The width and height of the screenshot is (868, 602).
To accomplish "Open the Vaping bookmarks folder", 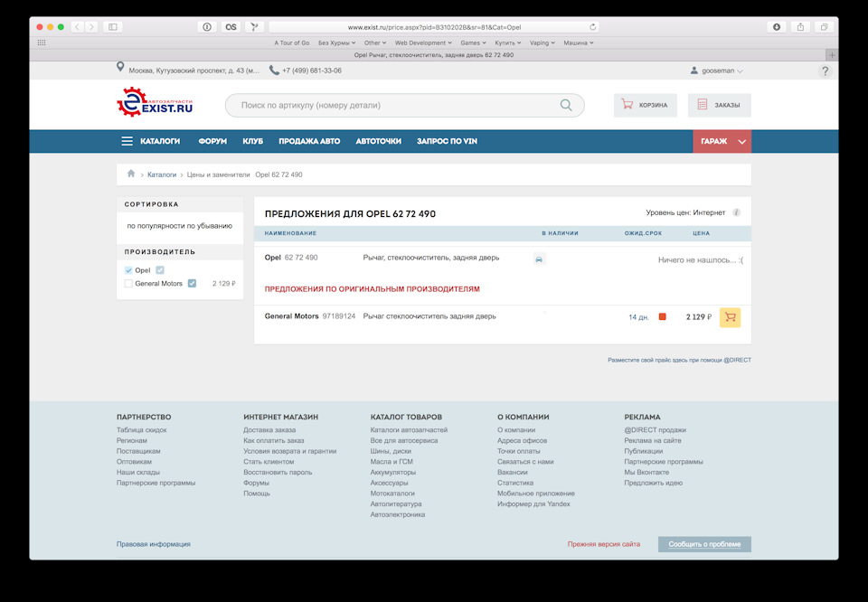I will click(x=542, y=42).
